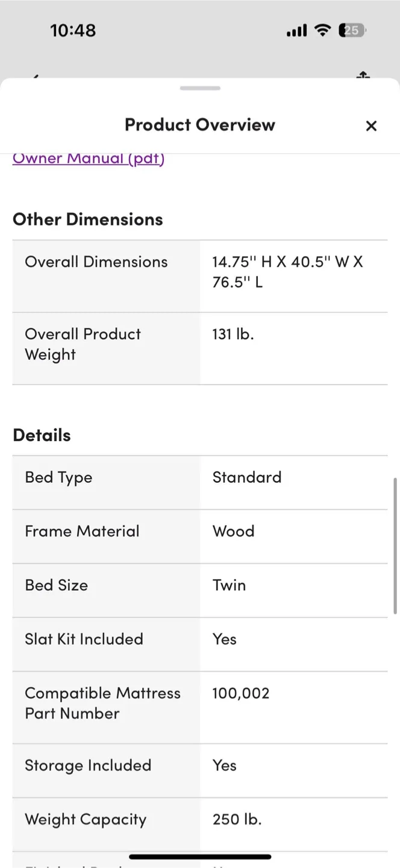This screenshot has width=400, height=868.
Task: Tap the Wi-Fi status icon
Action: [323, 30]
